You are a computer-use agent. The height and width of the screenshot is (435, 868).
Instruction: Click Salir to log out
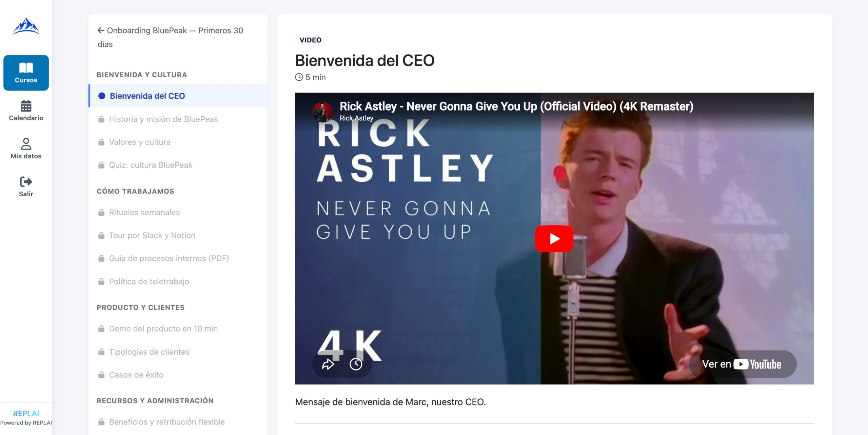(x=26, y=186)
